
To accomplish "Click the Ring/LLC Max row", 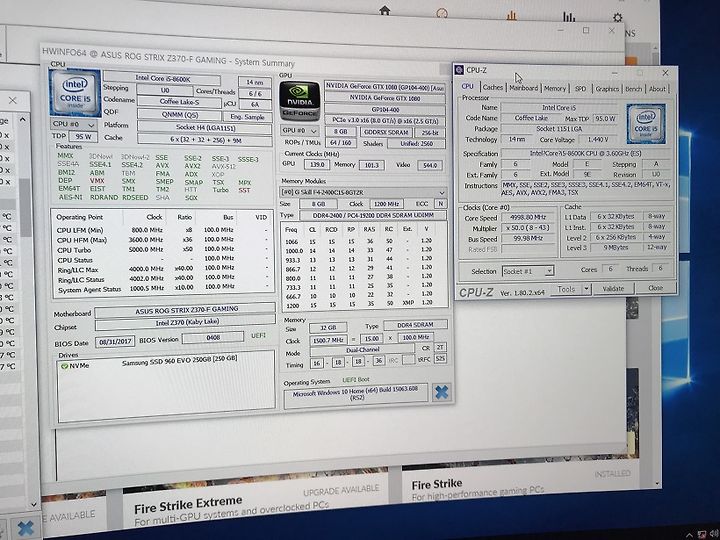I will pyautogui.click(x=163, y=269).
